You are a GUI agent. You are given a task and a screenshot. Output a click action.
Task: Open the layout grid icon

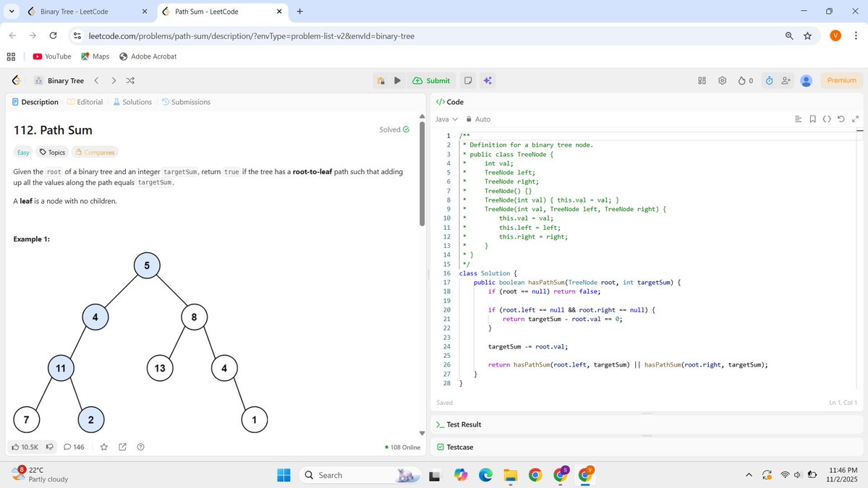(x=702, y=80)
